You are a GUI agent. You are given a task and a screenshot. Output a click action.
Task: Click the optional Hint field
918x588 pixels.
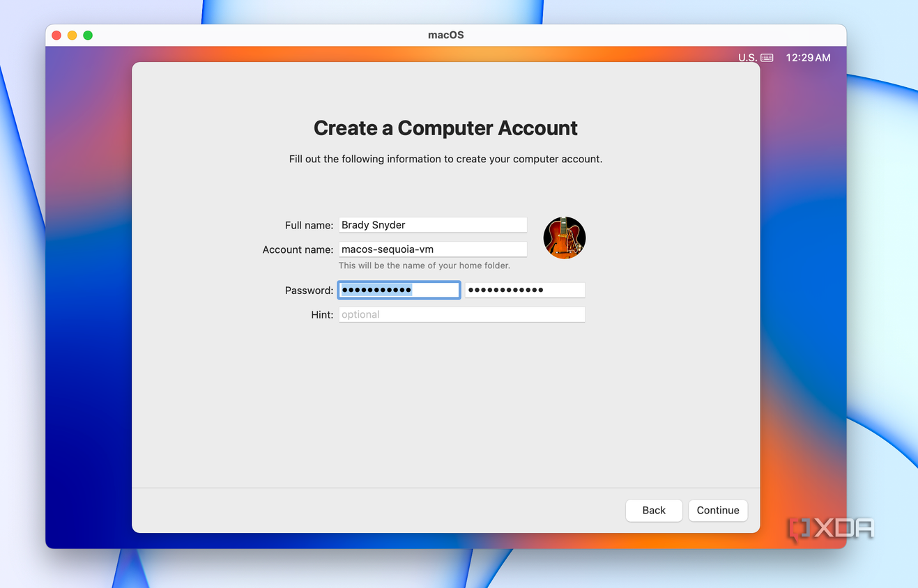point(461,314)
